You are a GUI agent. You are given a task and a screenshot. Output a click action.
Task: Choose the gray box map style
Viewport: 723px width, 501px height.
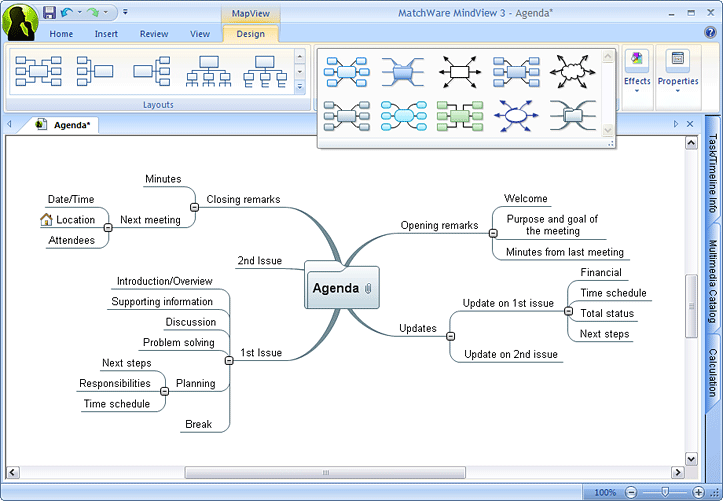[346, 116]
